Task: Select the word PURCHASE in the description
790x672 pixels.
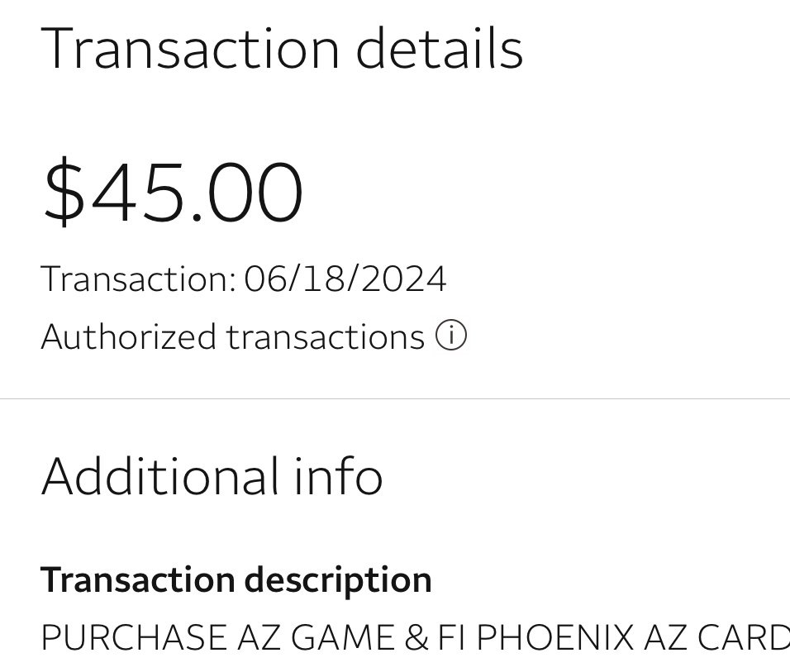Action: tap(134, 637)
